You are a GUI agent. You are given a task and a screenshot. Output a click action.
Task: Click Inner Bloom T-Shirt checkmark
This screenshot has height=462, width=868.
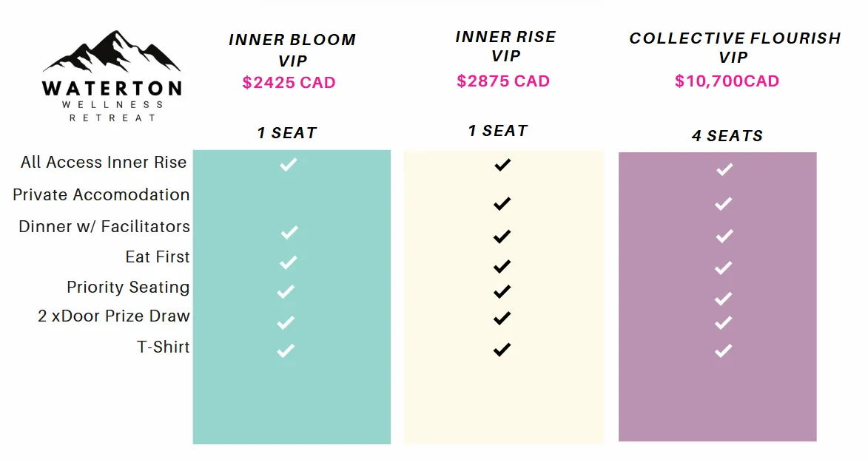tap(286, 350)
